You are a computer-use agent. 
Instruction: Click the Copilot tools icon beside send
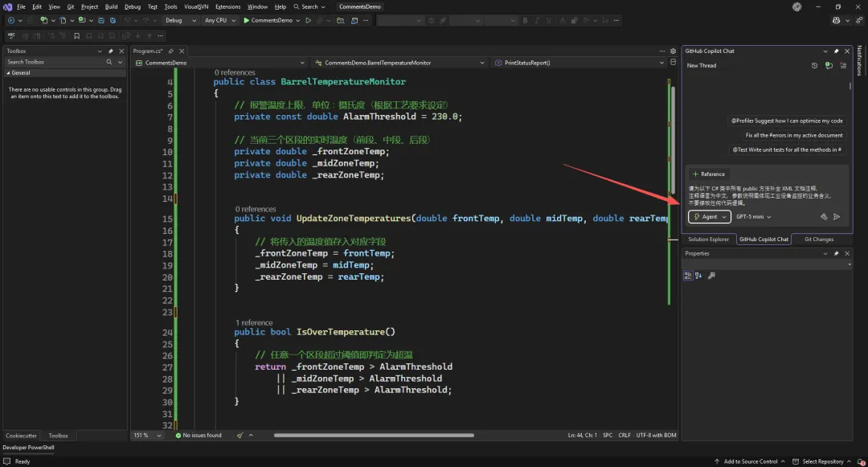824,217
